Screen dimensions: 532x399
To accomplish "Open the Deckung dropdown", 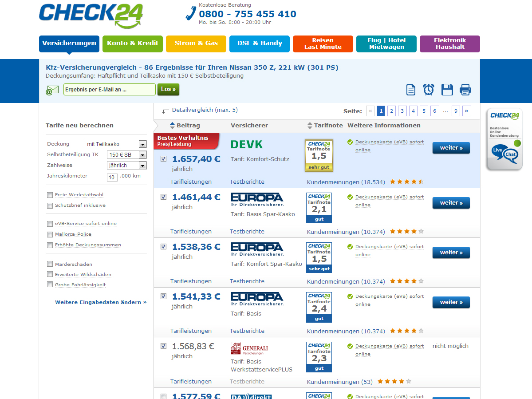I will tap(115, 144).
